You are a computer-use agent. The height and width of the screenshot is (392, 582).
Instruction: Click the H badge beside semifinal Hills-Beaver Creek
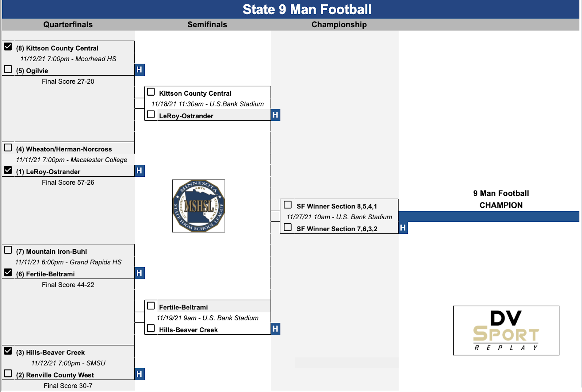click(x=275, y=329)
